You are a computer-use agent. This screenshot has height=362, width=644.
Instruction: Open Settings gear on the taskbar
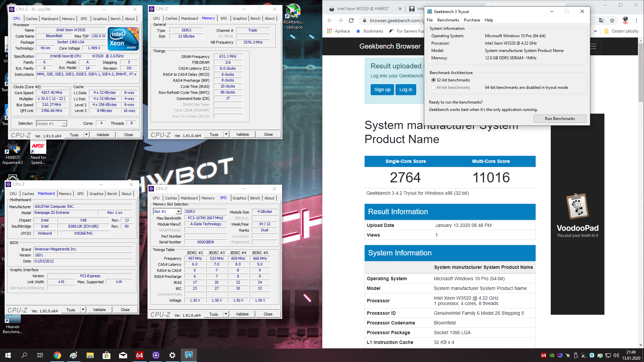pos(172,355)
